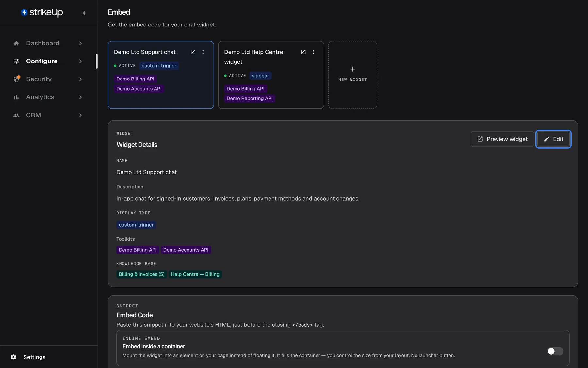The image size is (588, 368).
Task: Click Help Centre — Billing knowledge base tag
Action: coord(195,274)
